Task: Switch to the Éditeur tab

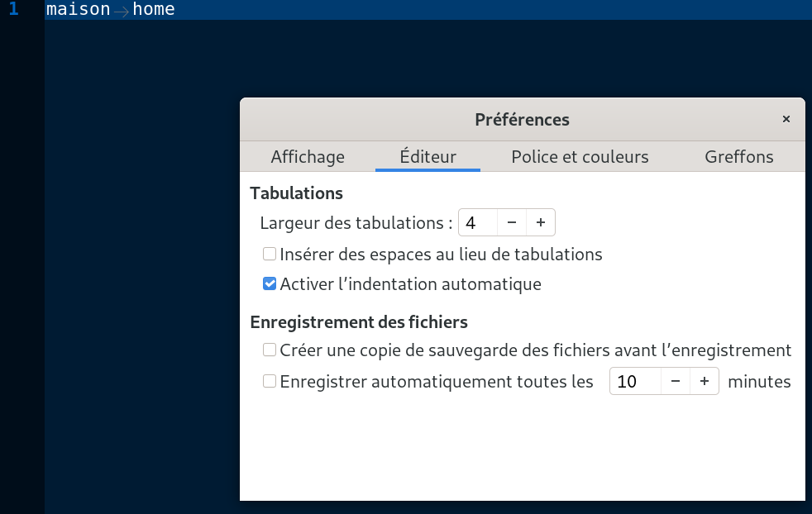Action: pos(427,156)
